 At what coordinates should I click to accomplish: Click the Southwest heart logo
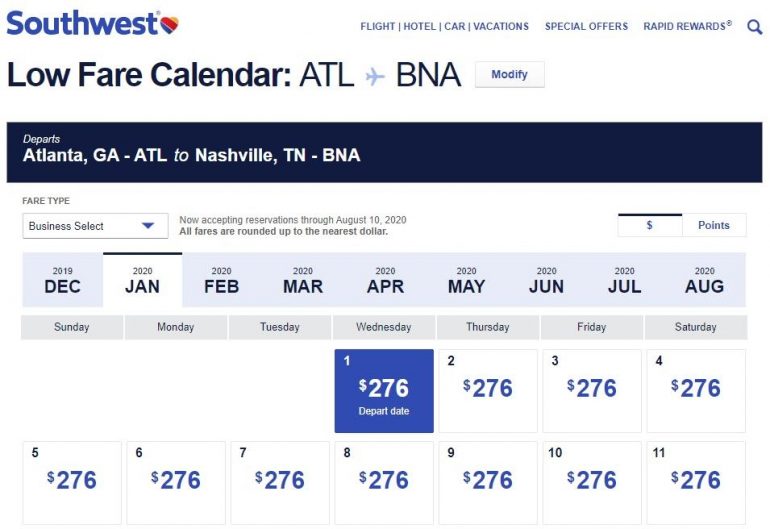click(x=169, y=23)
